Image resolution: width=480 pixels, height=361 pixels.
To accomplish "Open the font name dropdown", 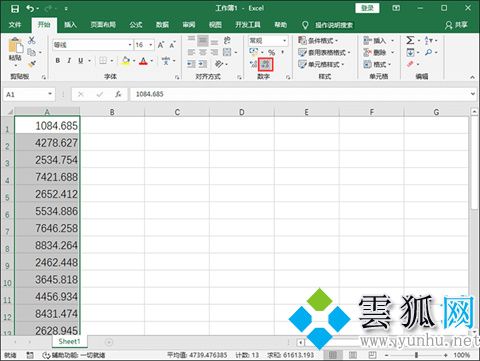I will 130,45.
